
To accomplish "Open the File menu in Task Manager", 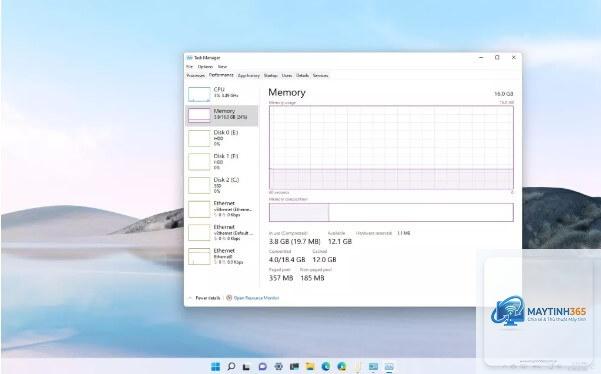I will point(189,67).
